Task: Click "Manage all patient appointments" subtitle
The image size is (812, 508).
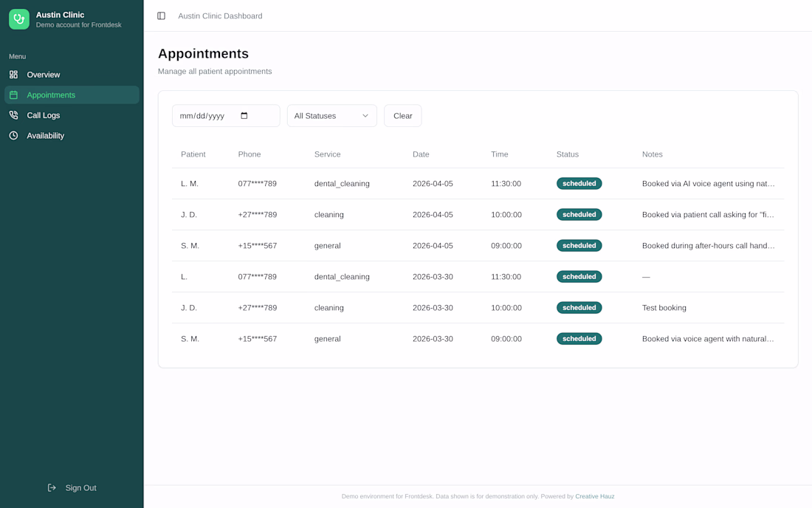Action: tap(215, 72)
